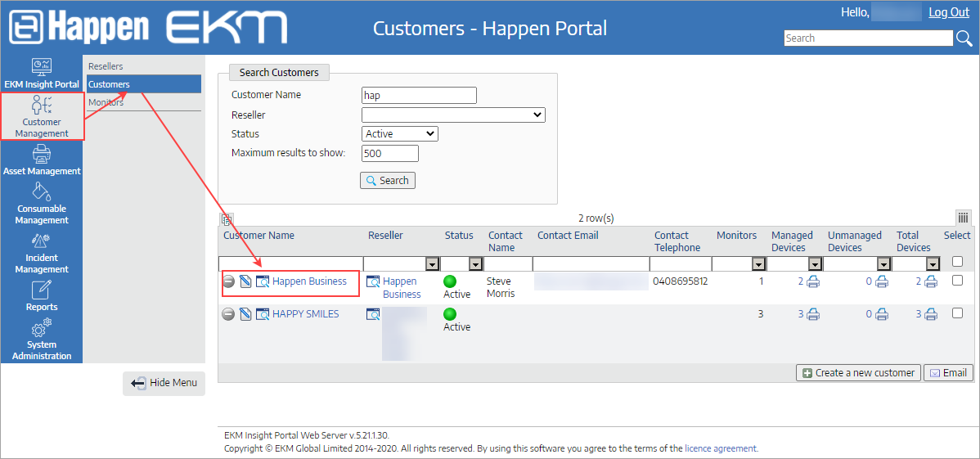Open the Status dropdown set to Active

tap(399, 134)
